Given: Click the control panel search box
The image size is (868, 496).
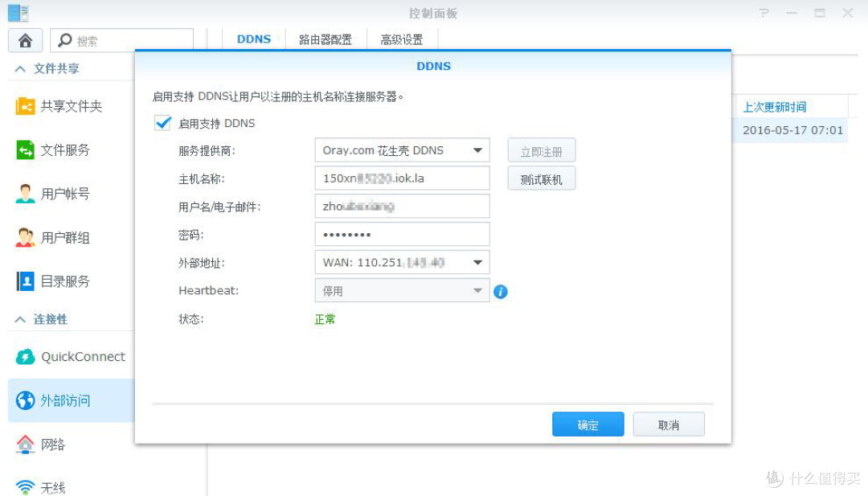Looking at the screenshot, I should coord(122,40).
